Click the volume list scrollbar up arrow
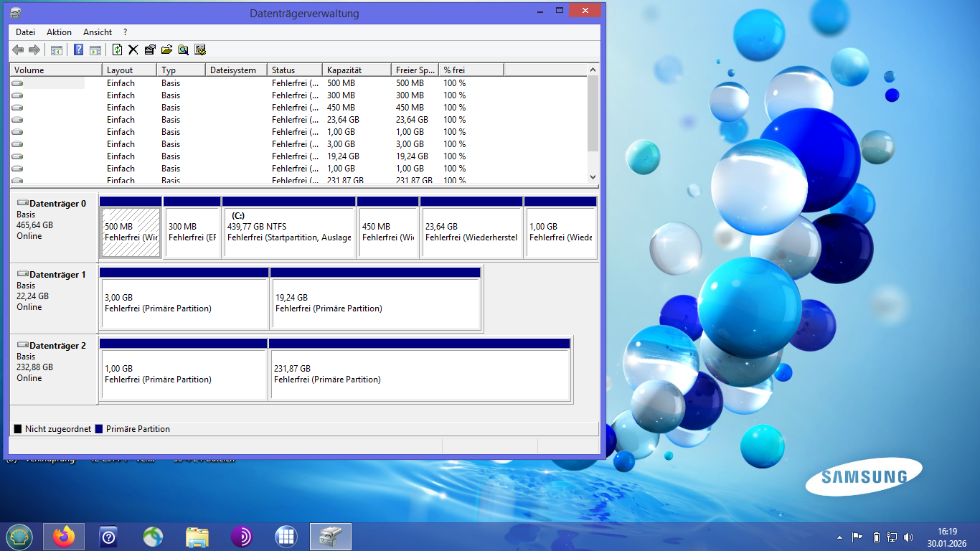Viewport: 980px width, 551px height. [x=593, y=70]
